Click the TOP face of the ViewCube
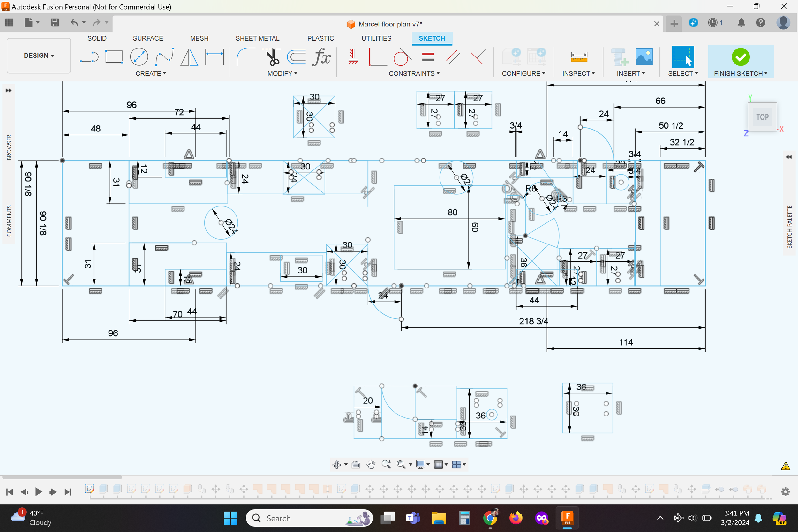 point(762,117)
